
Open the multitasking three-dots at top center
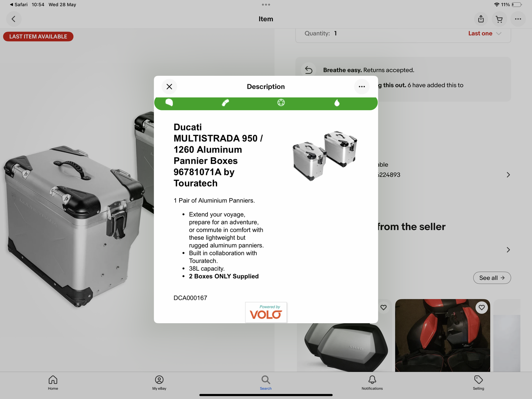tap(266, 5)
